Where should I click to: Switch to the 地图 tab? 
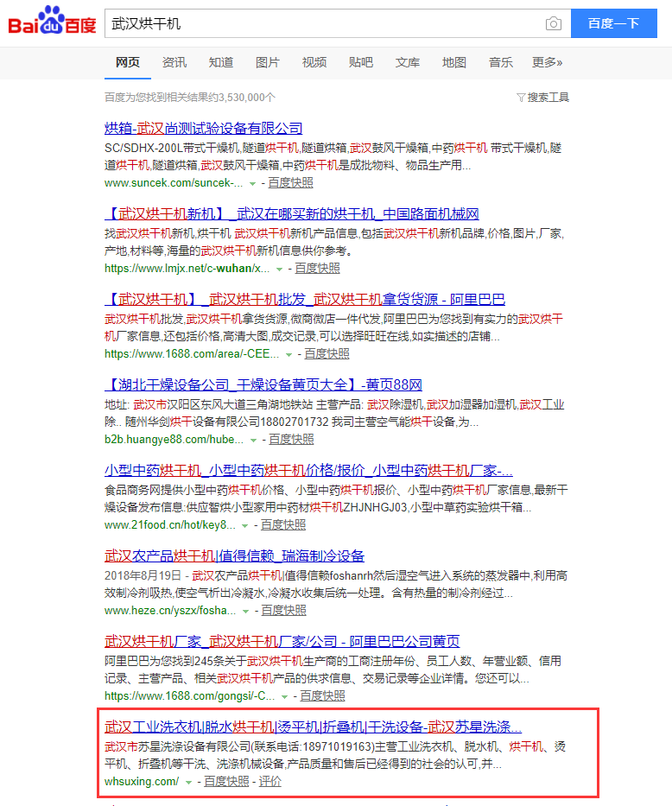click(x=454, y=63)
